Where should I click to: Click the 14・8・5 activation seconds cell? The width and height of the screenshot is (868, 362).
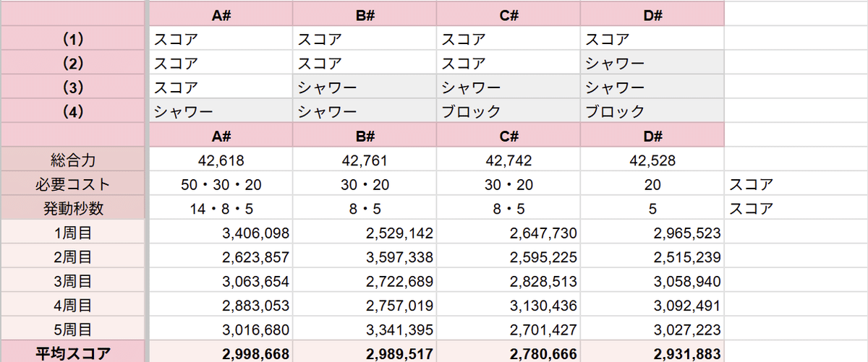(x=221, y=209)
